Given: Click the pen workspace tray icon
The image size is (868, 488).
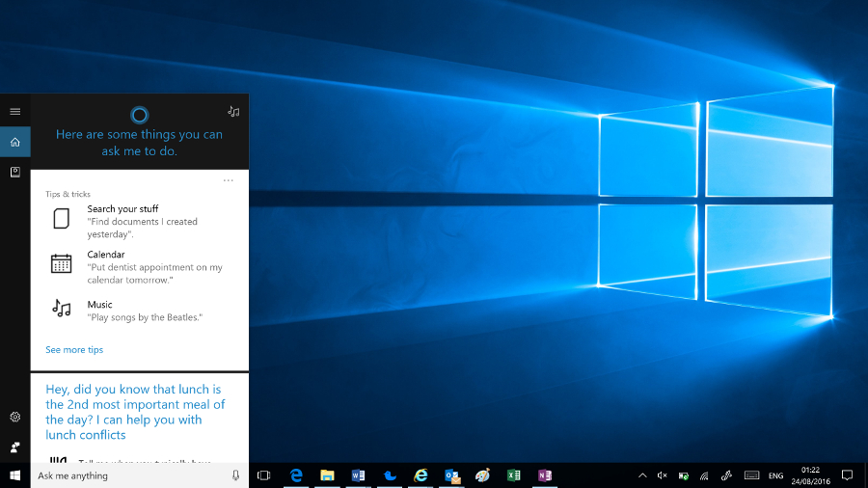Looking at the screenshot, I should pyautogui.click(x=726, y=475).
